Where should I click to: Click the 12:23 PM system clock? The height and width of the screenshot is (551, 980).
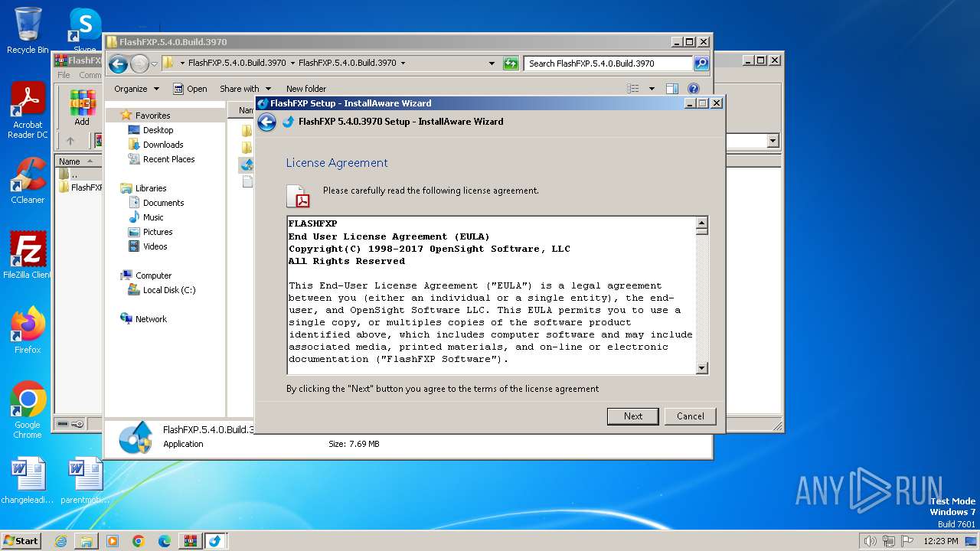(940, 541)
